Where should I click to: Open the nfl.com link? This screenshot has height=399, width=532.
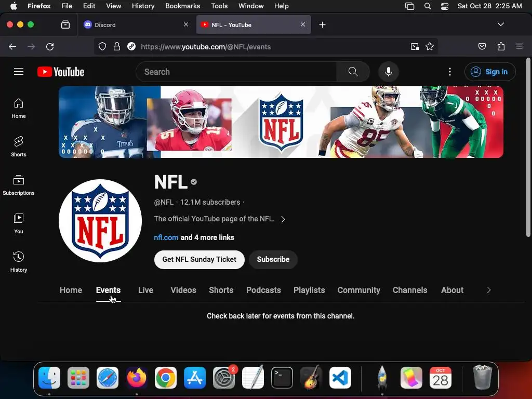(166, 237)
